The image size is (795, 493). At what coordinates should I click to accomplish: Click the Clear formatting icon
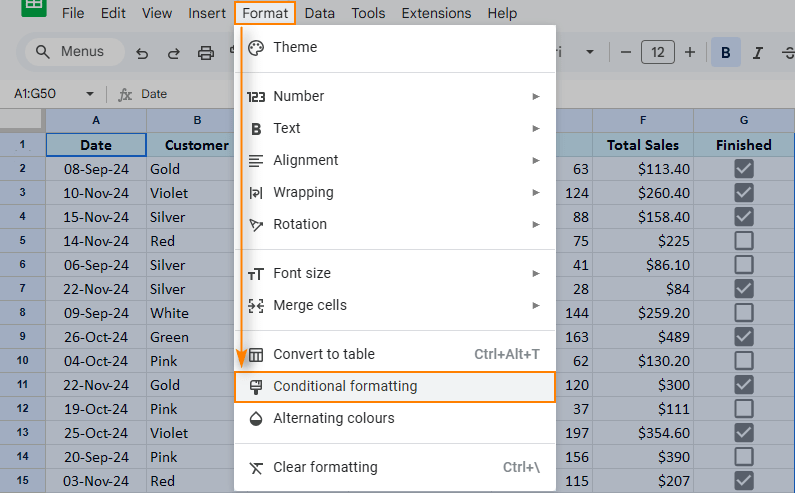point(256,468)
